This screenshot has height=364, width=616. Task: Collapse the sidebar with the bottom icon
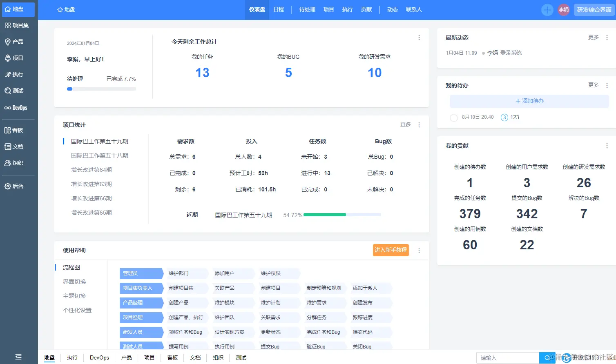[18, 357]
